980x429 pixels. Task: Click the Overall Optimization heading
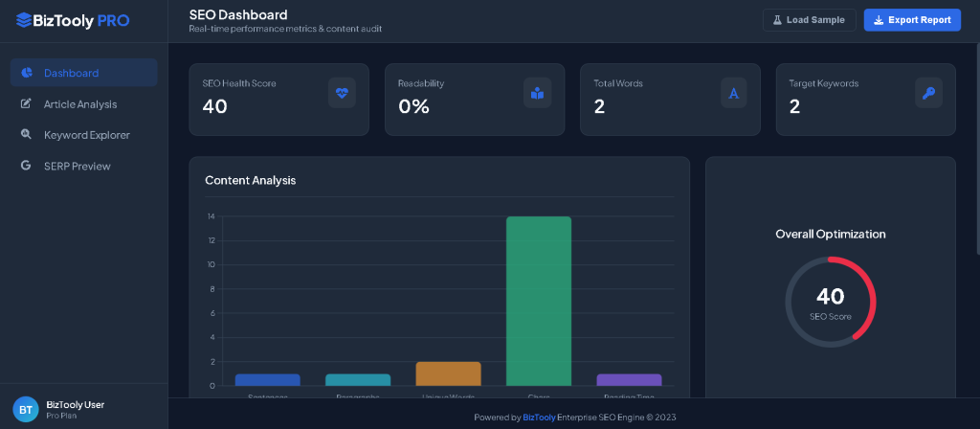tap(830, 234)
